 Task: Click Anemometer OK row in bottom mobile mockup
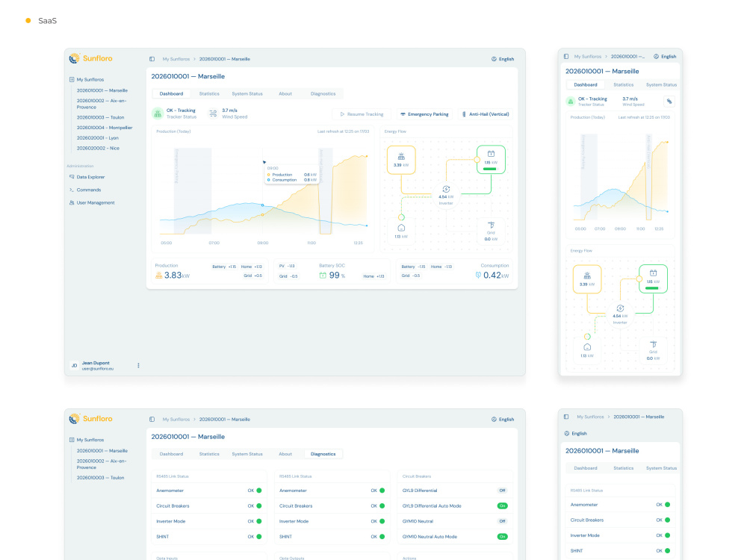[x=620, y=505]
